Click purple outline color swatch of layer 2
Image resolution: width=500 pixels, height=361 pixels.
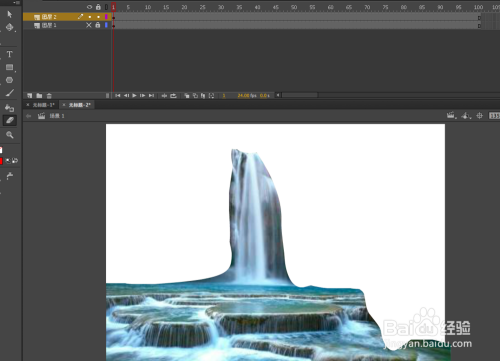click(x=106, y=17)
